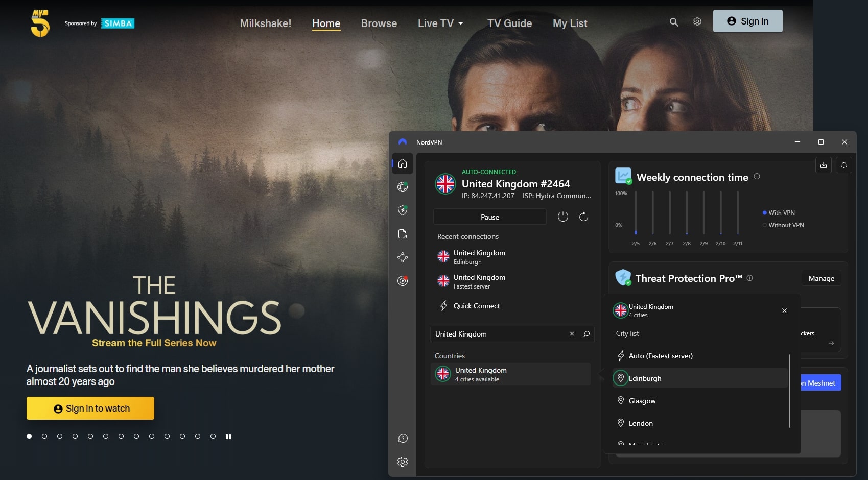The height and width of the screenshot is (480, 868).
Task: Go to Milkshake! in My5 navigation
Action: tap(266, 23)
